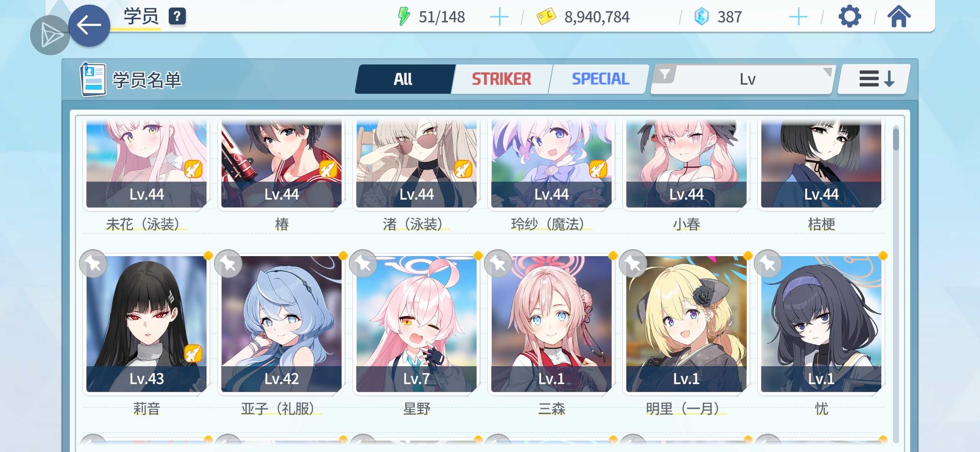Add energy with the plus beside 51/148
This screenshot has height=452, width=980.
[499, 17]
